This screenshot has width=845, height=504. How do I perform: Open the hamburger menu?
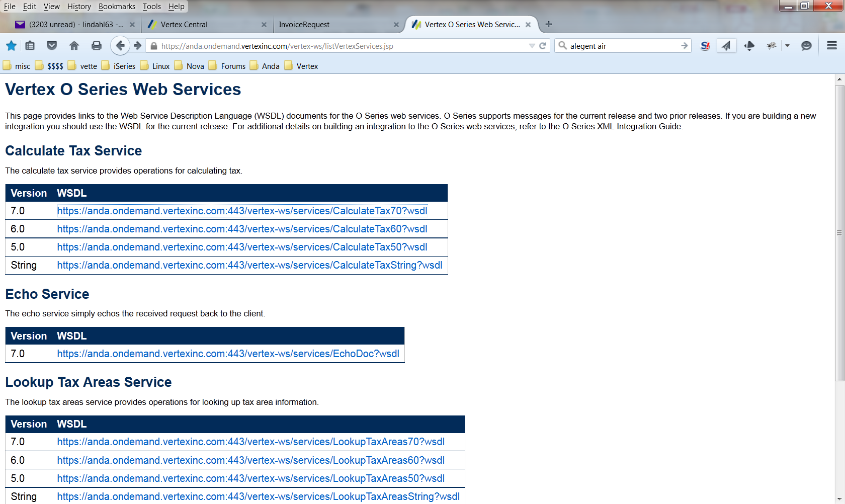[x=832, y=46]
